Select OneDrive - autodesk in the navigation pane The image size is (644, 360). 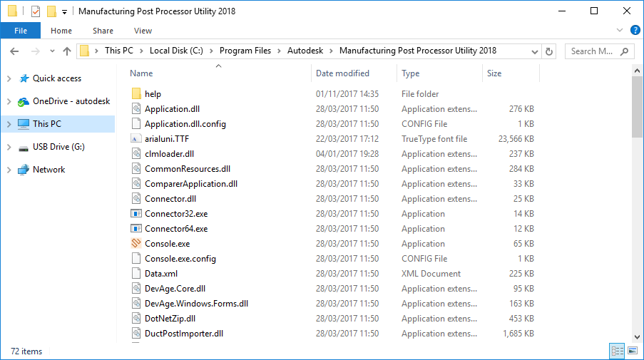click(x=71, y=101)
